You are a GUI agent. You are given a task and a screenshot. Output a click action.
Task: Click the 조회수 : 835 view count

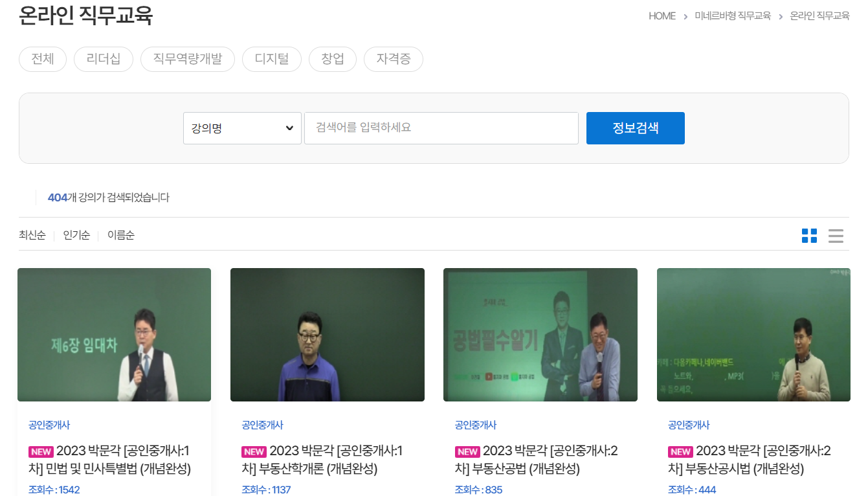tap(478, 490)
